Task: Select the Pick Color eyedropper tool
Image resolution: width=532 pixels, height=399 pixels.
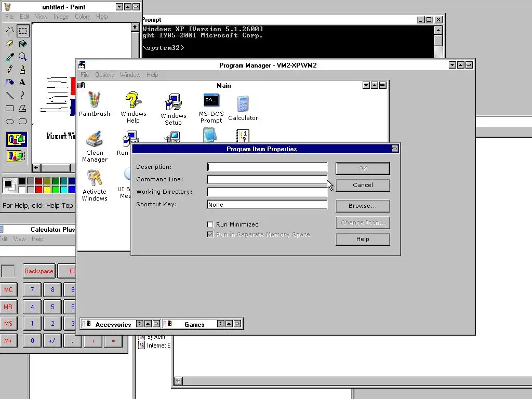Action: [x=9, y=57]
